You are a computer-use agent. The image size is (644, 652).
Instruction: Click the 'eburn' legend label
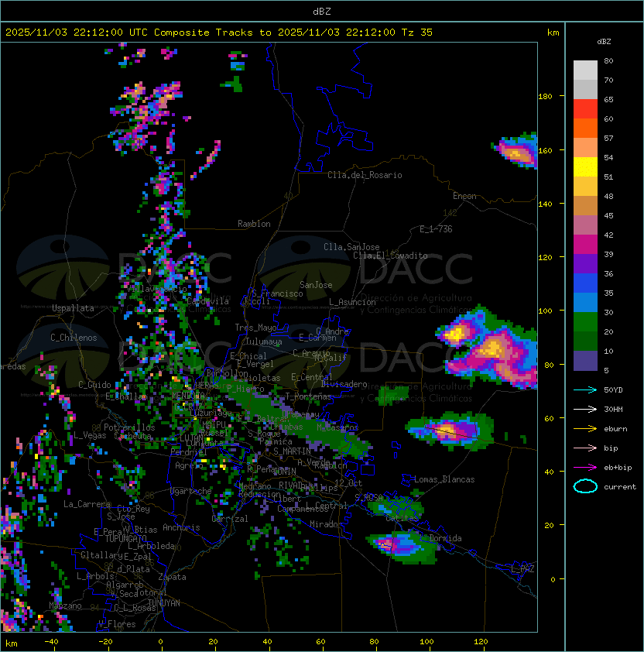(x=615, y=429)
